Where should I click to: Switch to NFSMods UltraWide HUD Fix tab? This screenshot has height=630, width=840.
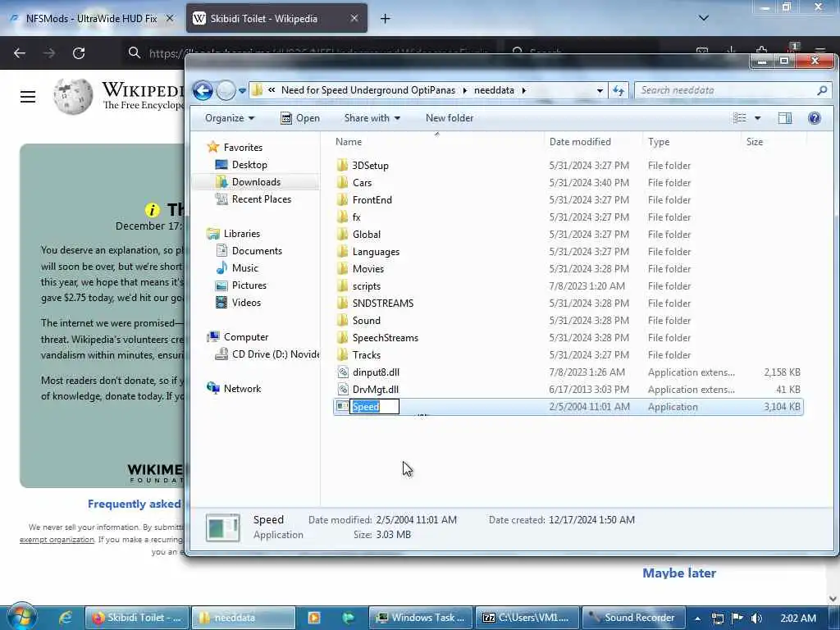click(x=91, y=18)
